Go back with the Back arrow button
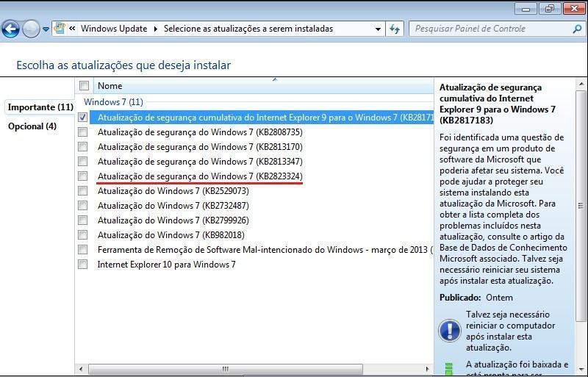Screen dimensions: 588x377 (10, 29)
